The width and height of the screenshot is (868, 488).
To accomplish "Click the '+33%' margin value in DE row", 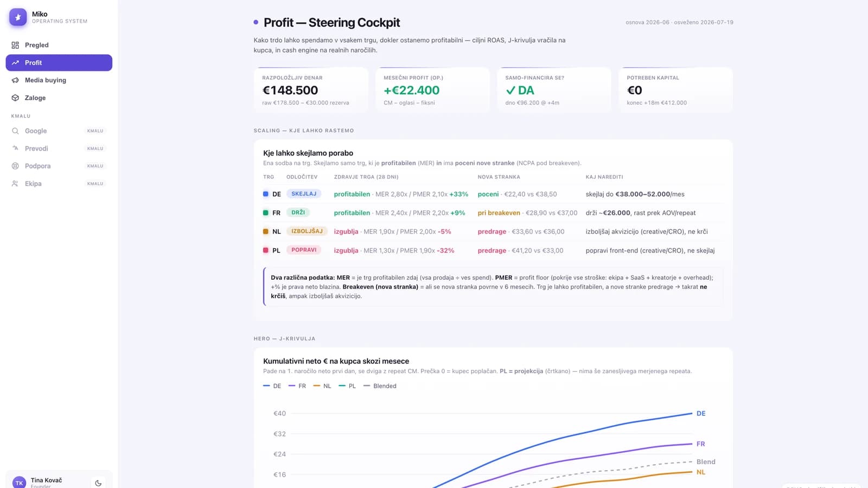I will coord(459,194).
